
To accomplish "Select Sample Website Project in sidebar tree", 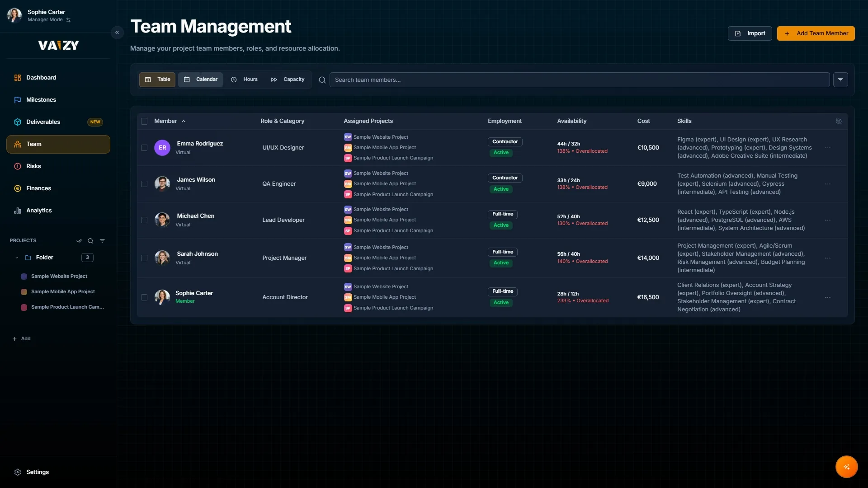I will pyautogui.click(x=58, y=277).
